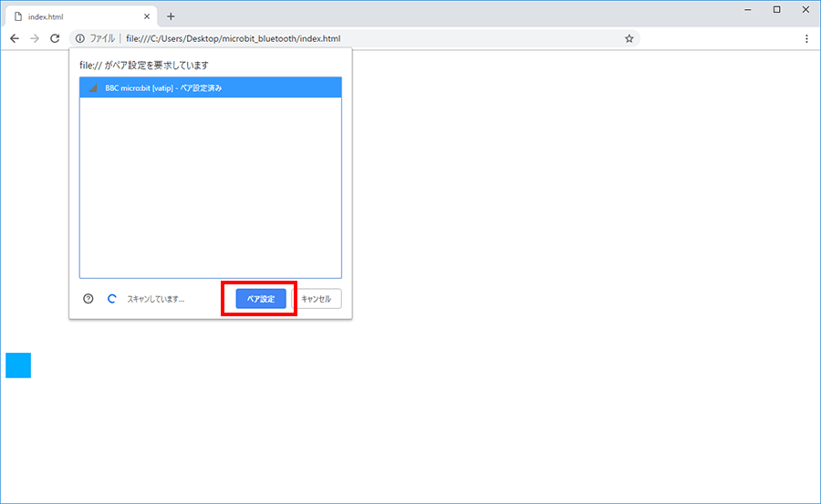
Task: Minimize the Chrome window
Action: 748,9
